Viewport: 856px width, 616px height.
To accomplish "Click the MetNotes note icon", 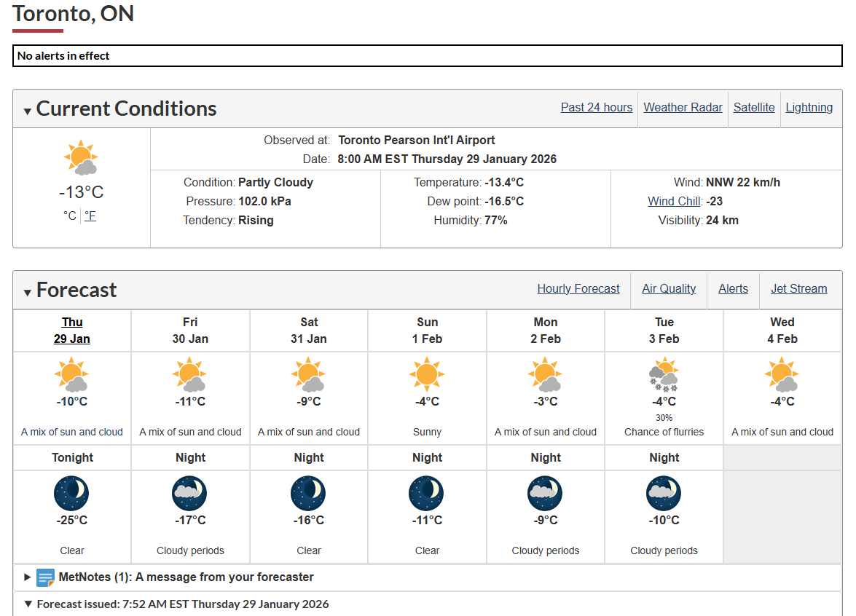I will click(45, 577).
